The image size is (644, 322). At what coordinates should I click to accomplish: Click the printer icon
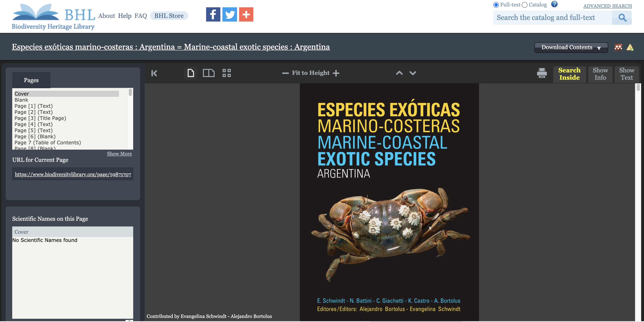pyautogui.click(x=542, y=73)
